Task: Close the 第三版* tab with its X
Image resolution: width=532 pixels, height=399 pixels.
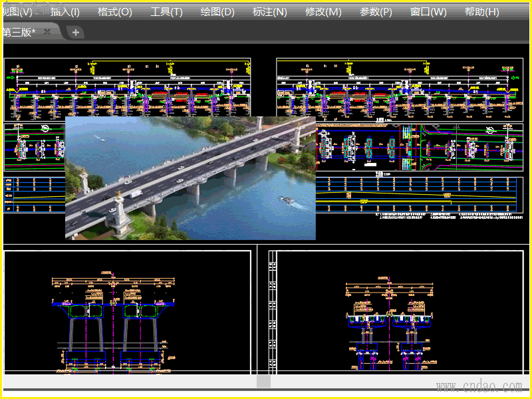Action: point(47,32)
